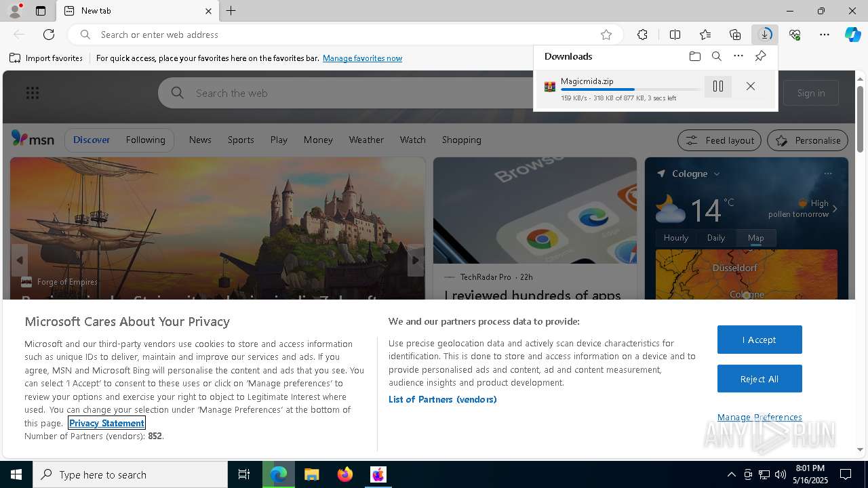The width and height of the screenshot is (868, 488).
Task: Open the Windows Start menu
Action: tap(16, 474)
